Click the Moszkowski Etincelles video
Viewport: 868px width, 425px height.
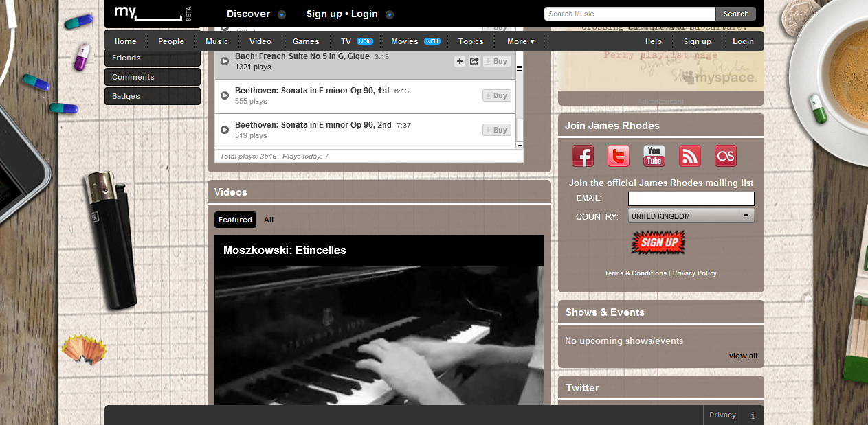coord(379,336)
